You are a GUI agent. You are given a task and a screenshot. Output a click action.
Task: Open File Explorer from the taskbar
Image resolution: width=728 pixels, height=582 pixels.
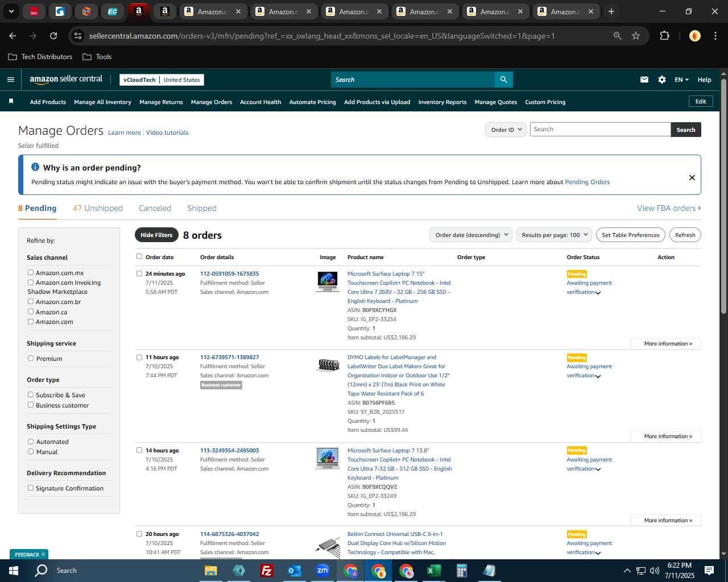[211, 571]
